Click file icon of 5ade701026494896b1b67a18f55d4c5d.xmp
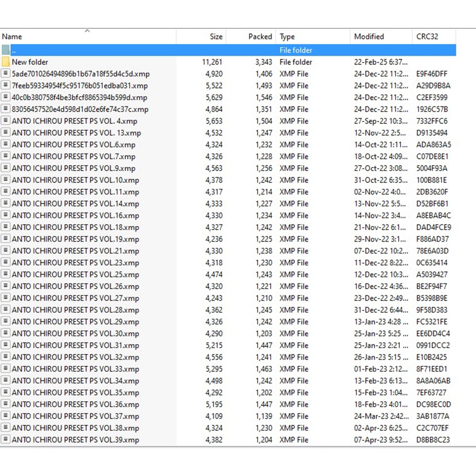The height and width of the screenshot is (476, 476). pos(6,73)
